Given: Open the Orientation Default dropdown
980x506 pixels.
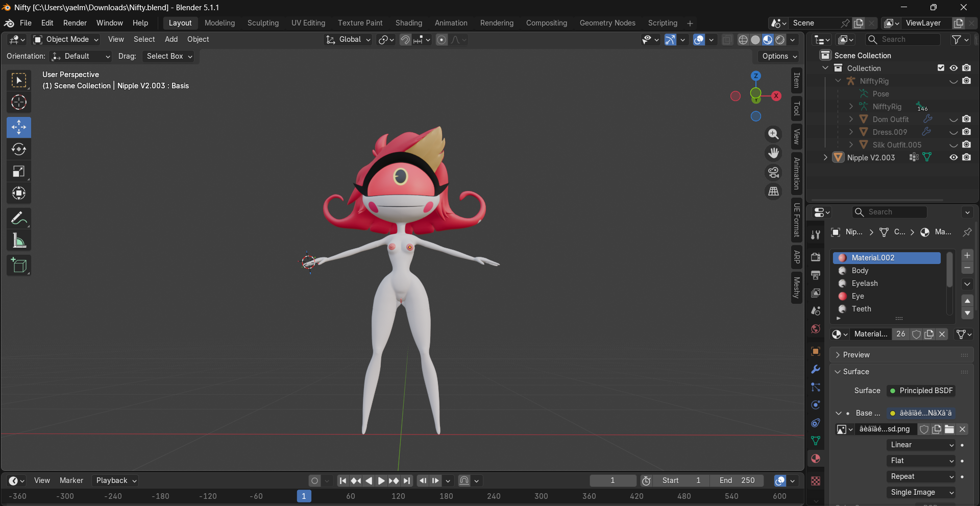Looking at the screenshot, I should click(81, 56).
